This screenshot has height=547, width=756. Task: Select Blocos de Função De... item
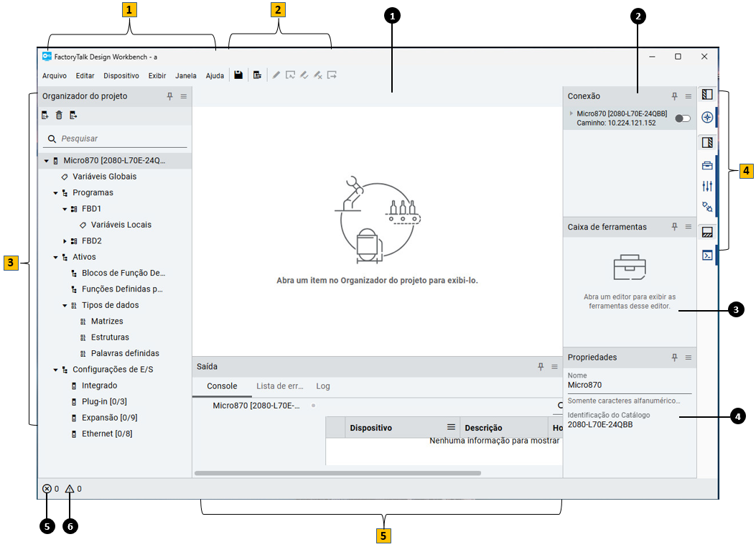pos(123,273)
